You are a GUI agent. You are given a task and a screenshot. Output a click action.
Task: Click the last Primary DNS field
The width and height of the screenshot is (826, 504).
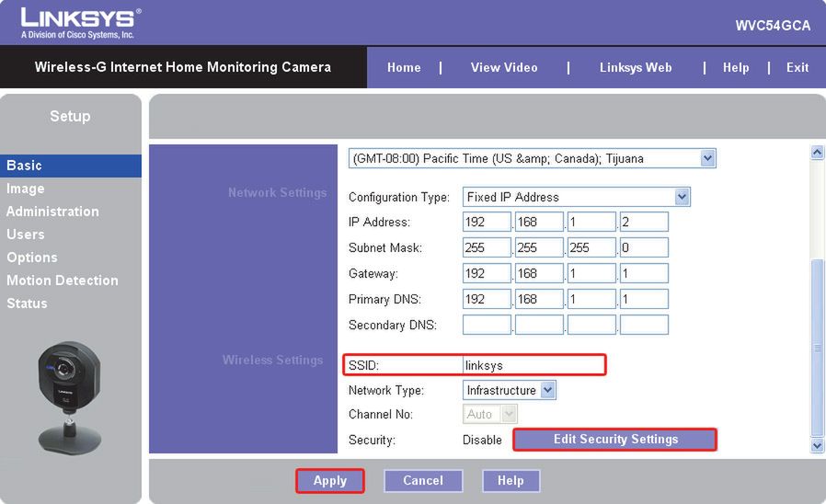644,299
